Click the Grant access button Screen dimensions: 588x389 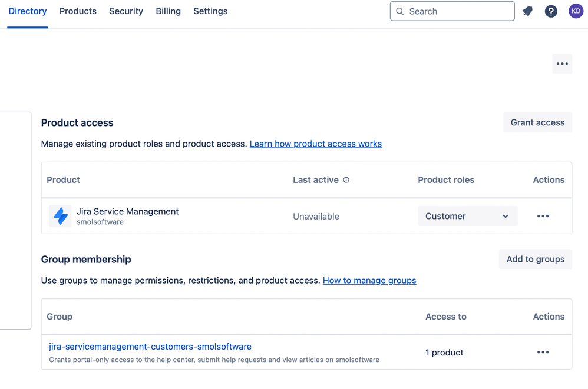pyautogui.click(x=537, y=122)
